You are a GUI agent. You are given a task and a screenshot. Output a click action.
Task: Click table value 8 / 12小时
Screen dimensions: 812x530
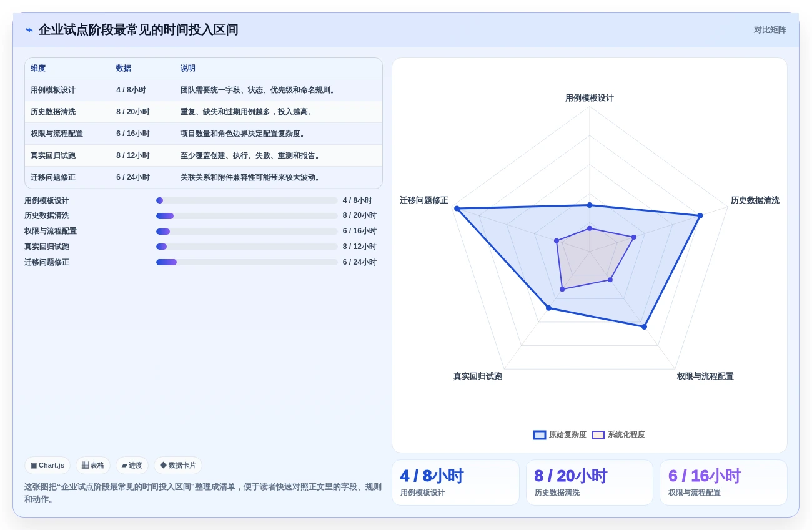coord(133,155)
